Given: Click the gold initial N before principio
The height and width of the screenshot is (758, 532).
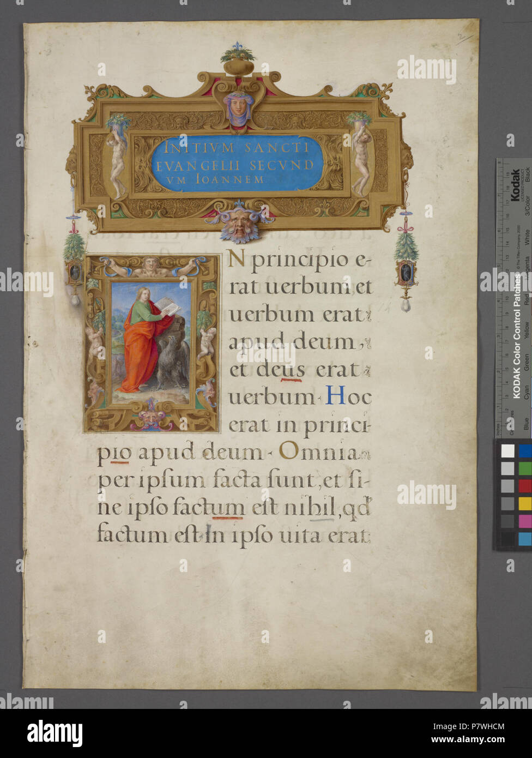Looking at the screenshot, I should (x=237, y=257).
